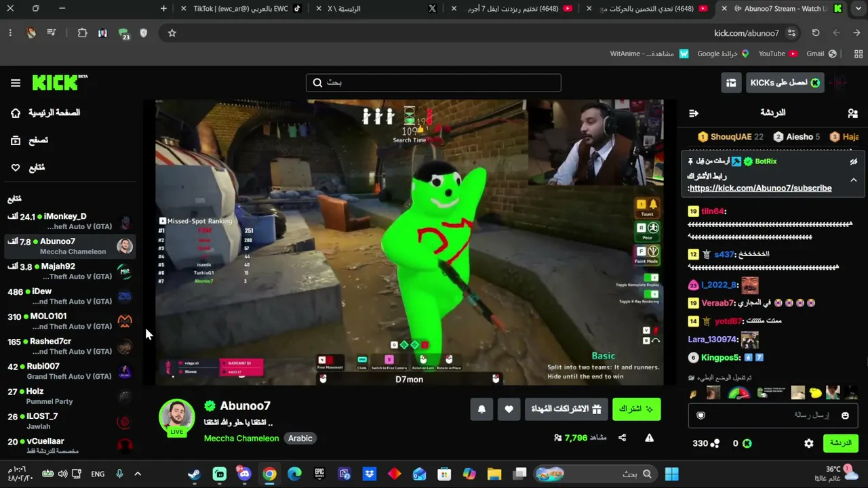Image resolution: width=868 pixels, height=488 pixels.
Task: Open Epic Games Launcher from taskbar
Action: pos(319,474)
